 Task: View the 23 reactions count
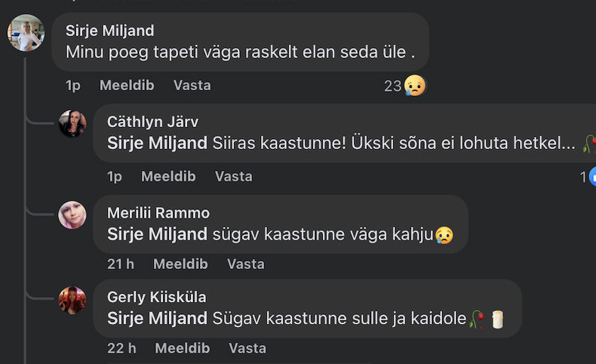[393, 86]
